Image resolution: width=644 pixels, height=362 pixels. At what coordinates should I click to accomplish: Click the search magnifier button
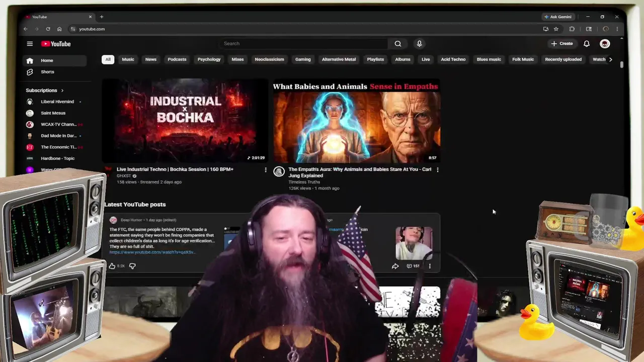(x=398, y=44)
